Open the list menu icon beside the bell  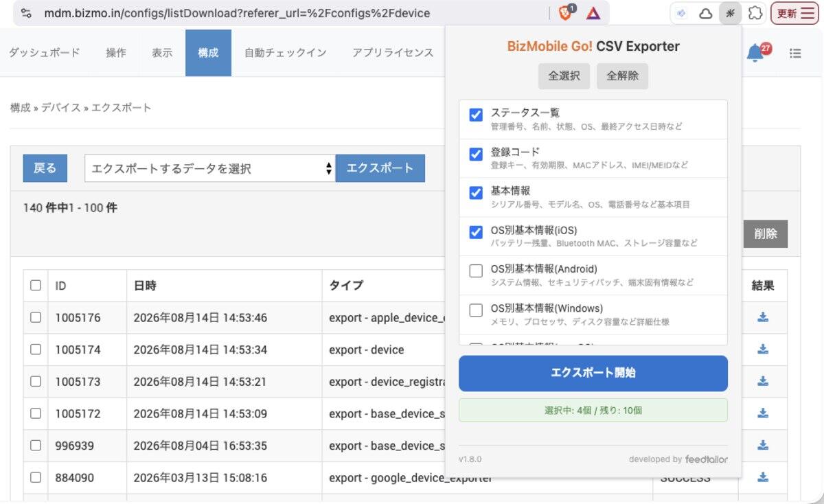coord(795,53)
